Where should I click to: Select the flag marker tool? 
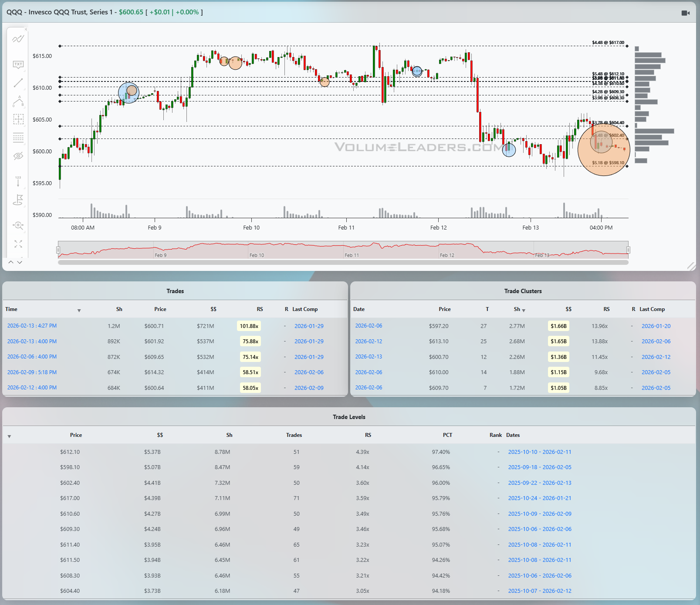click(x=18, y=200)
